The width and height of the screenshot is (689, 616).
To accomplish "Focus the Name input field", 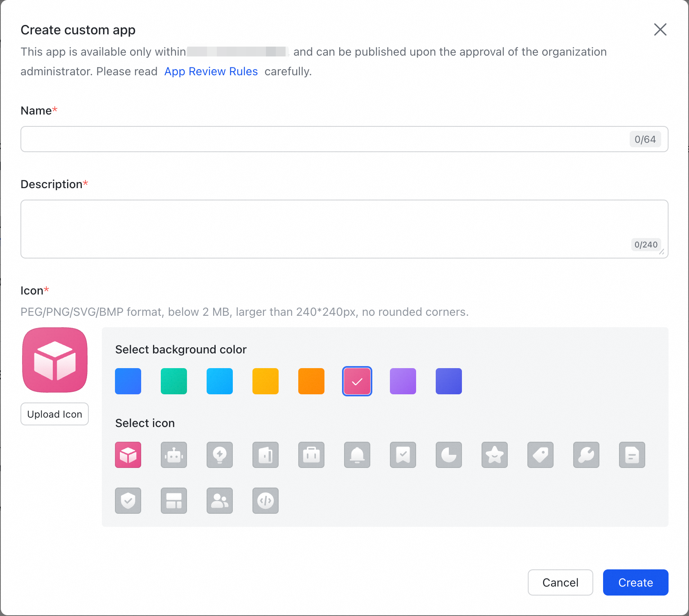I will pyautogui.click(x=323, y=139).
